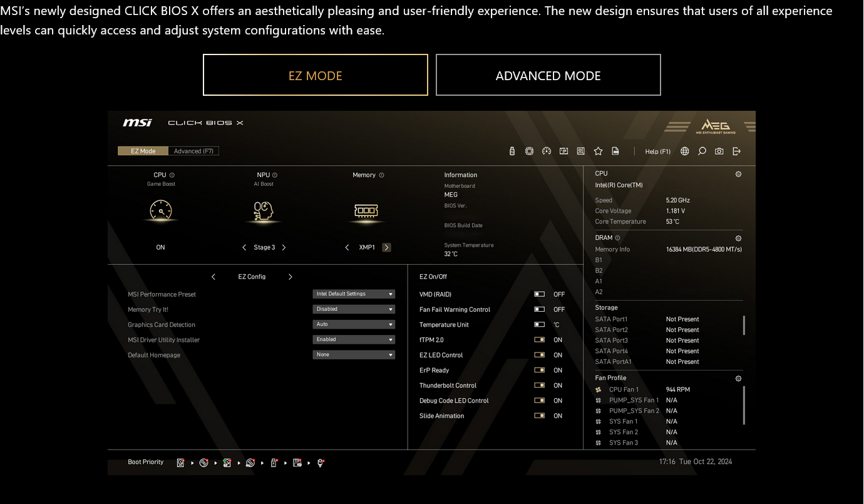Click the CPU Game Boost gauge icon

point(161,210)
